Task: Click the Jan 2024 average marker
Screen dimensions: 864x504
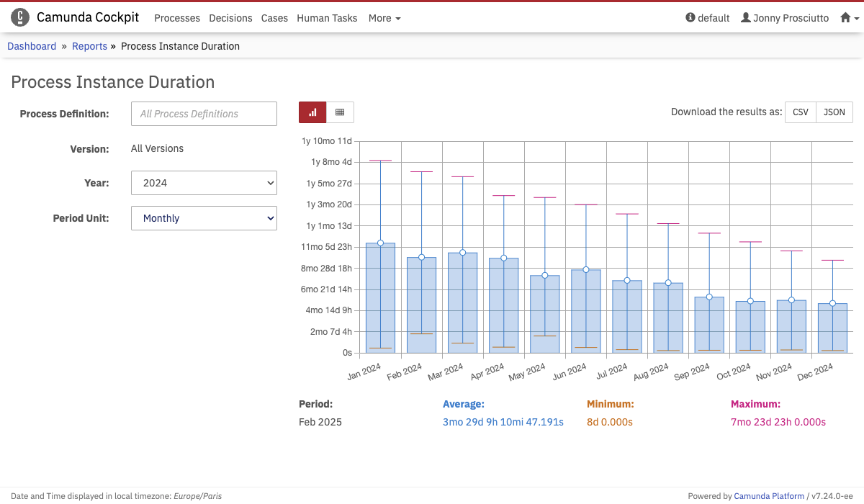Action: click(380, 243)
